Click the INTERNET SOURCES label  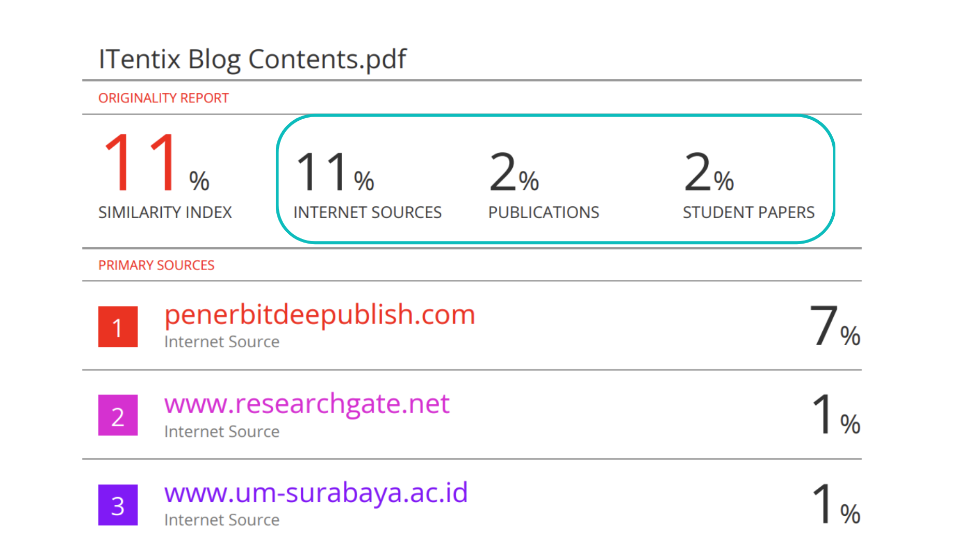point(367,213)
